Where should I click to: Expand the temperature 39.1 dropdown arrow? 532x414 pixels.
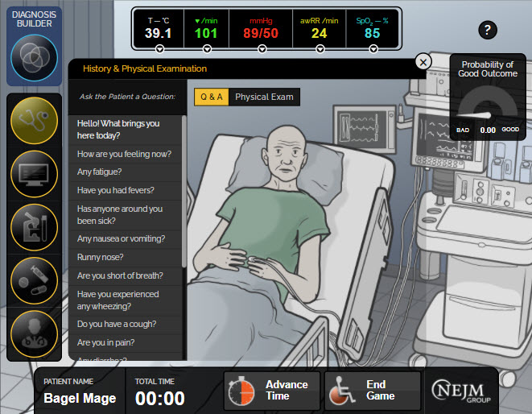(159, 49)
